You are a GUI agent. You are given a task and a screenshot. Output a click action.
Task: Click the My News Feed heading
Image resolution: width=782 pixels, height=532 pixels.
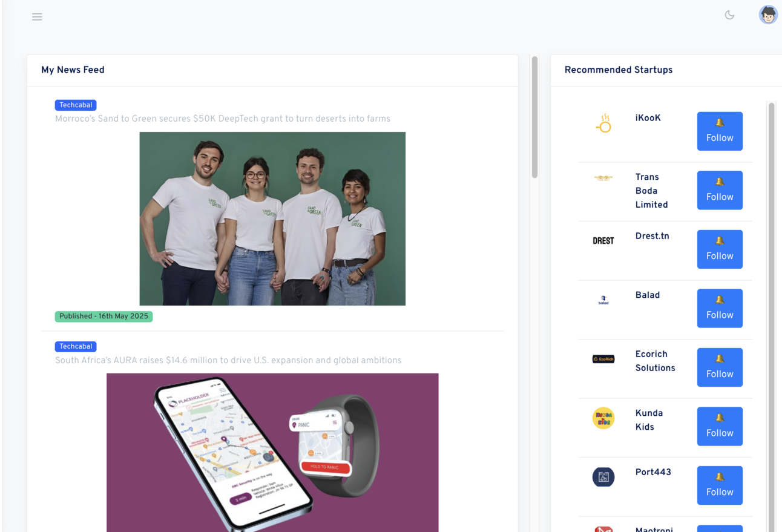[73, 70]
